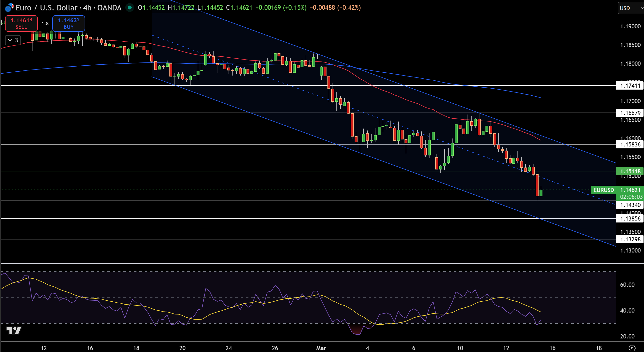Click the 1.16679 price level label
The height and width of the screenshot is (352, 644).
(x=630, y=113)
